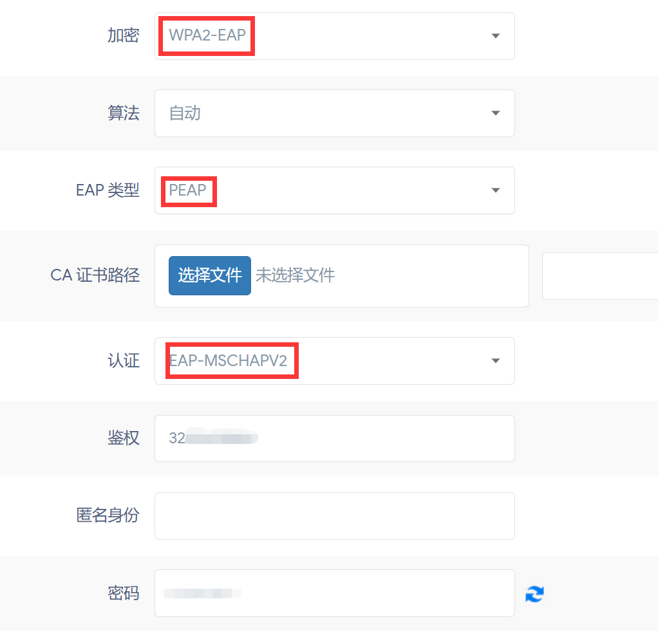Click the CA 证书路径 label
Screen dimensions: 658x644
click(x=95, y=275)
